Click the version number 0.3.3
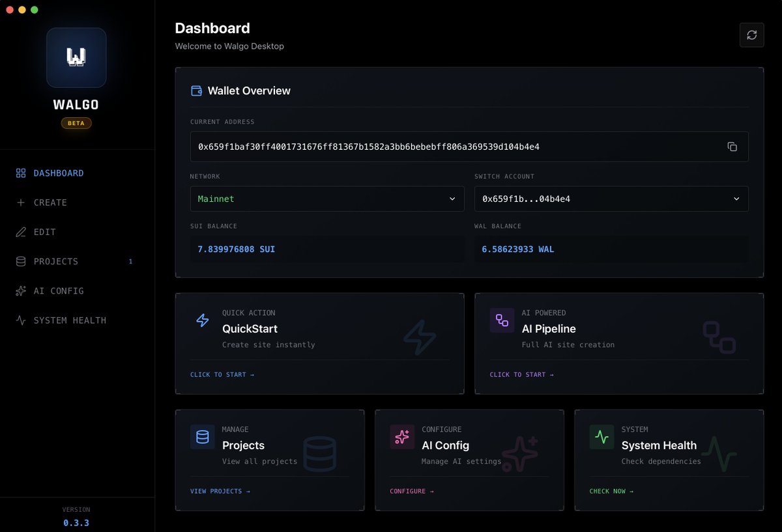 [76, 522]
